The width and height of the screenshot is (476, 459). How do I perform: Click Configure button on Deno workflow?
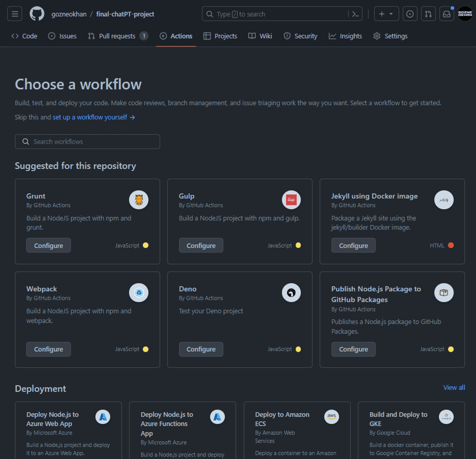[x=201, y=349]
